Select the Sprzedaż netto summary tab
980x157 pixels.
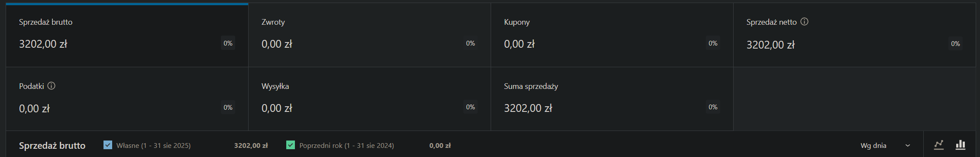pyautogui.click(x=854, y=35)
